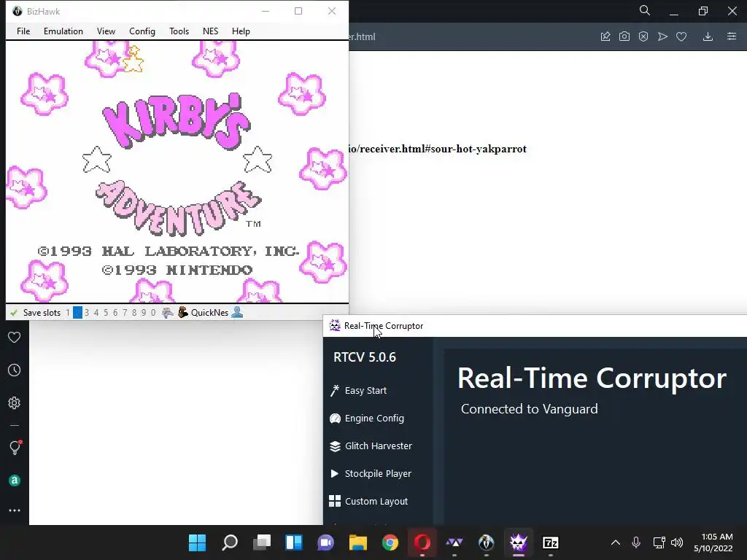Open Engine Config panel
747x560 pixels.
(374, 418)
